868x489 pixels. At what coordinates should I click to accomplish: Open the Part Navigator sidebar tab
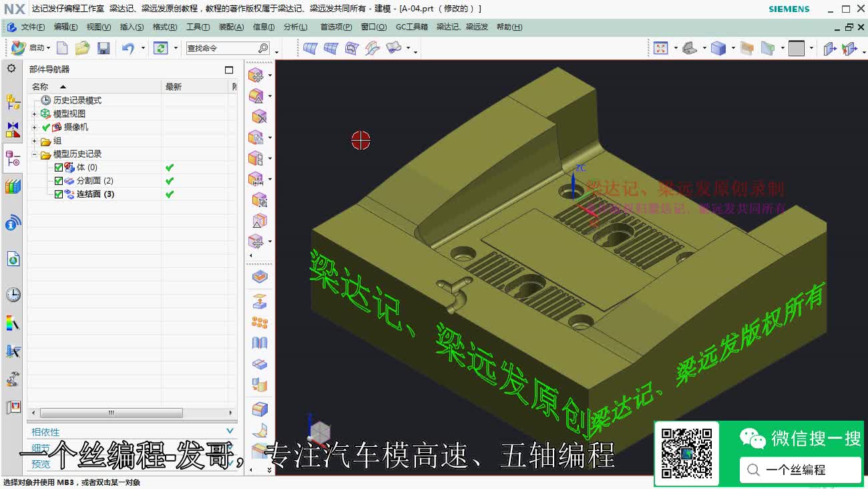13,159
